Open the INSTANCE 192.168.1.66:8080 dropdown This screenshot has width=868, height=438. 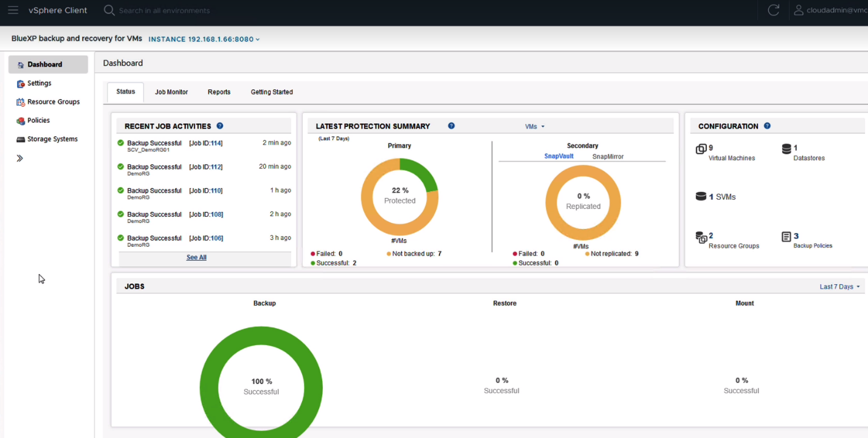coord(204,39)
